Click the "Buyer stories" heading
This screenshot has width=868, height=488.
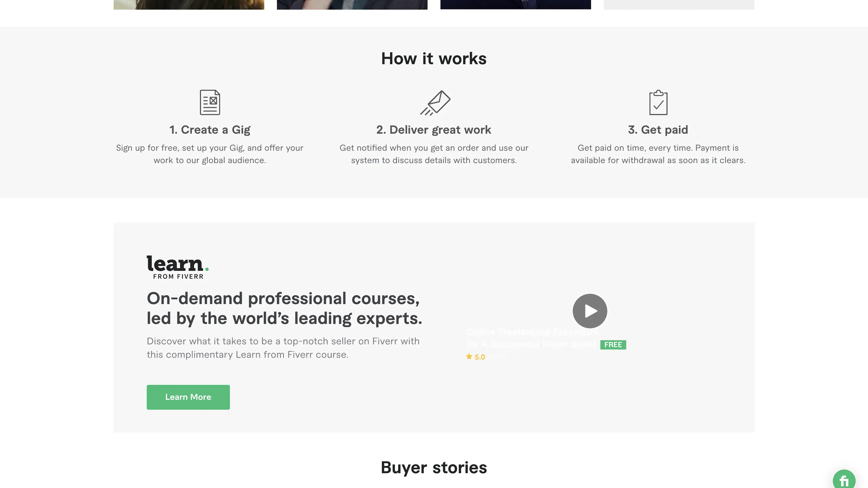[434, 467]
